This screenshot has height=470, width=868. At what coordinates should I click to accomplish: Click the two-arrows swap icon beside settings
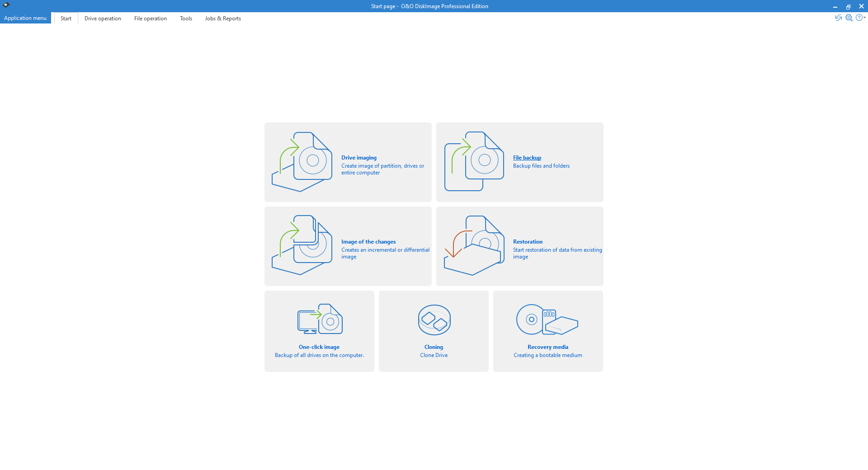[839, 18]
